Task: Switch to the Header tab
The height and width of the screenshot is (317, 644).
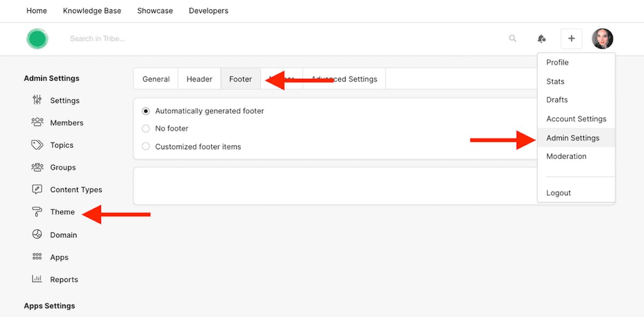Action: tap(199, 79)
